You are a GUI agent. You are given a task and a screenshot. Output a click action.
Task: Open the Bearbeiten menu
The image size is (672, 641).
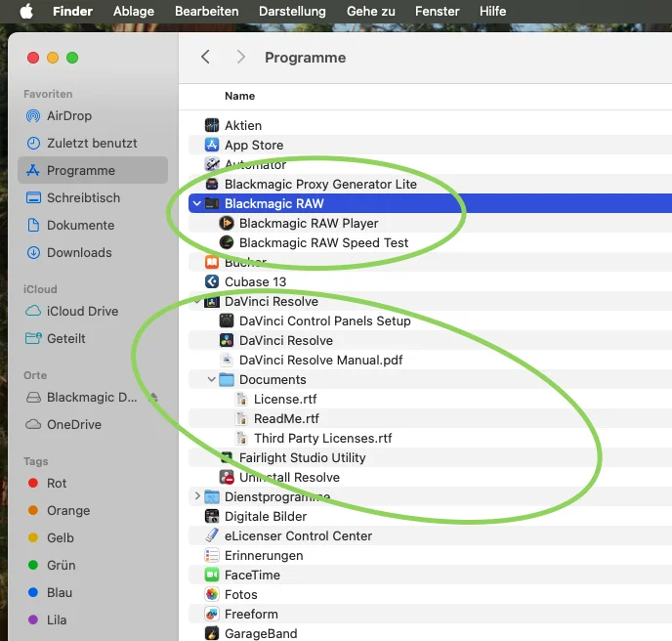coord(206,11)
